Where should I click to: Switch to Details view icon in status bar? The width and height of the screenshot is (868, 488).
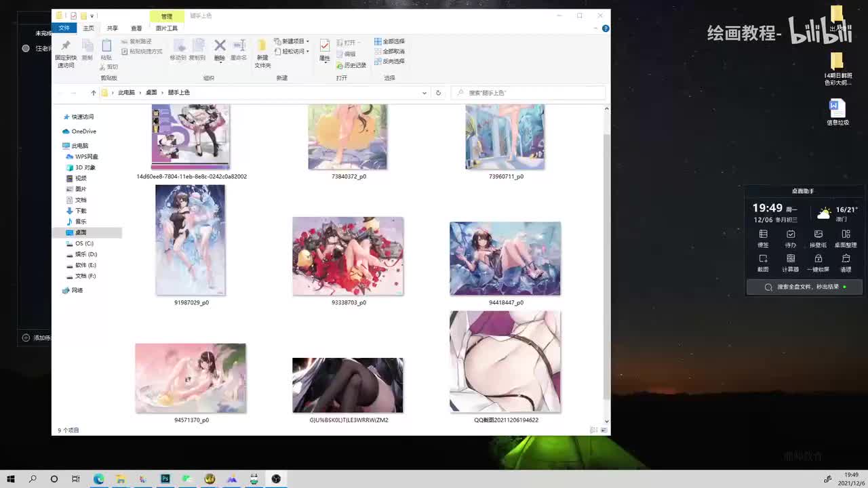pyautogui.click(x=594, y=430)
